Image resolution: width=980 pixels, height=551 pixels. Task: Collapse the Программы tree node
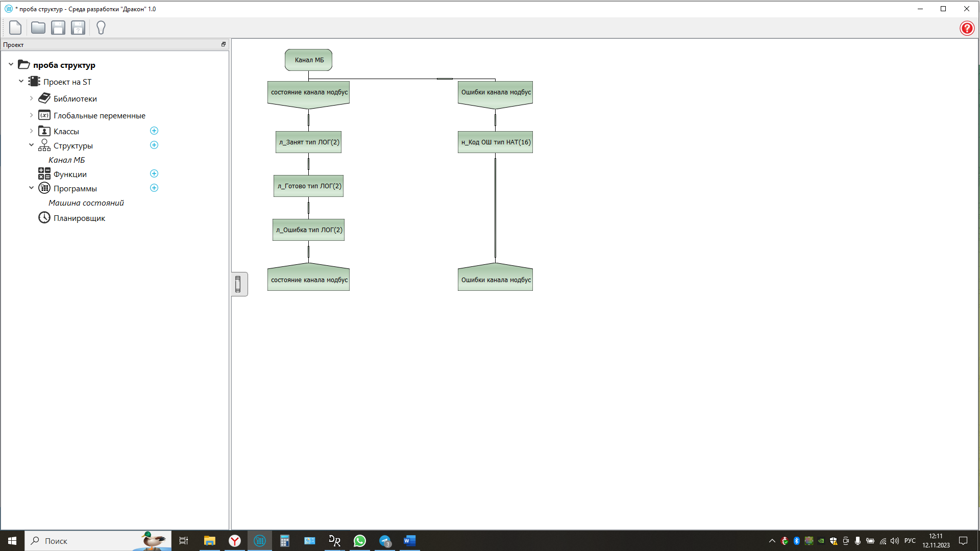[31, 188]
